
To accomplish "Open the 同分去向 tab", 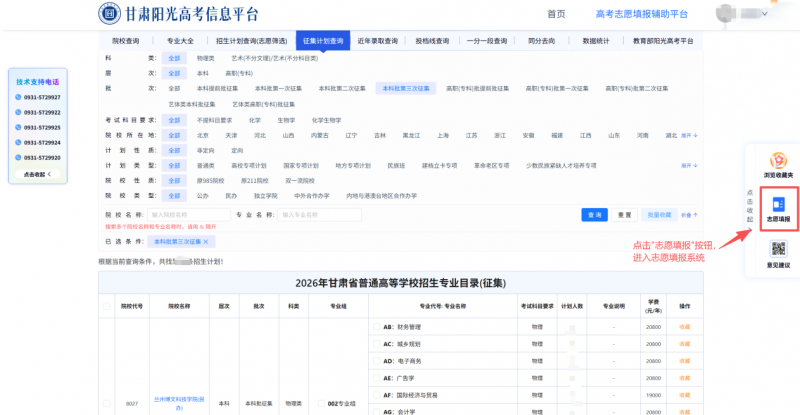I will [x=541, y=41].
